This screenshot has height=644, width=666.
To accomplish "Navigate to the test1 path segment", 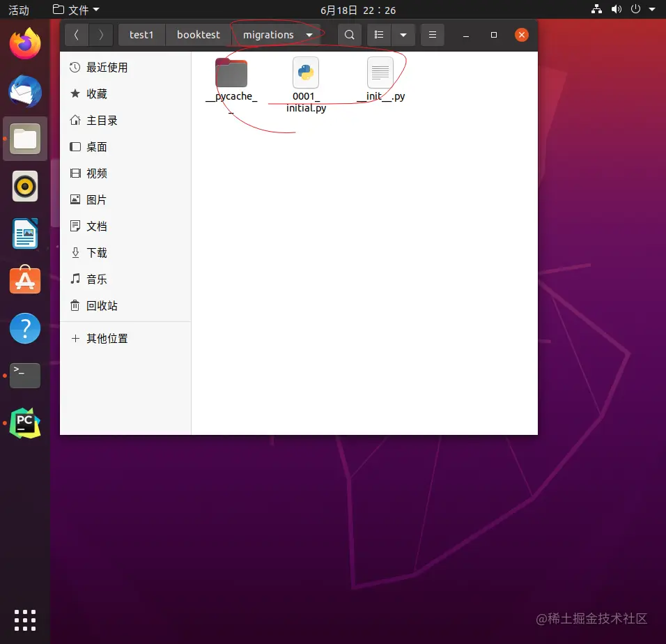I will pyautogui.click(x=141, y=35).
